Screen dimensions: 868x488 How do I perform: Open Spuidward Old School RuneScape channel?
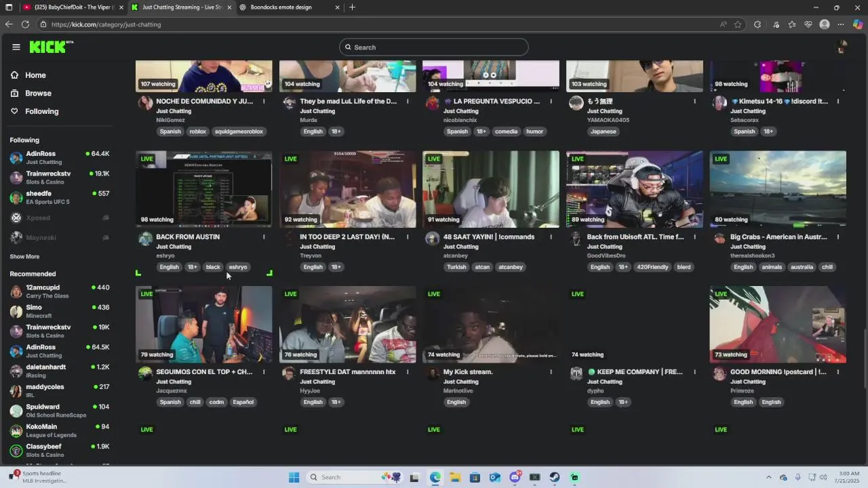(60, 411)
